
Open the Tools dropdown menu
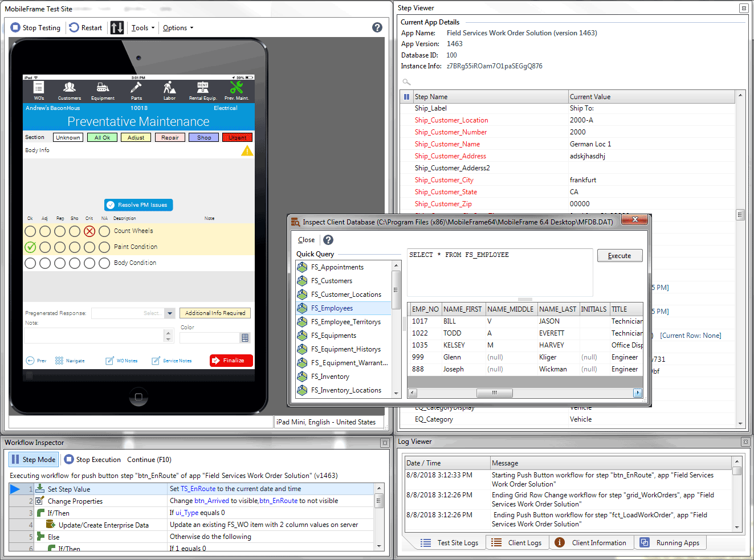click(x=143, y=27)
